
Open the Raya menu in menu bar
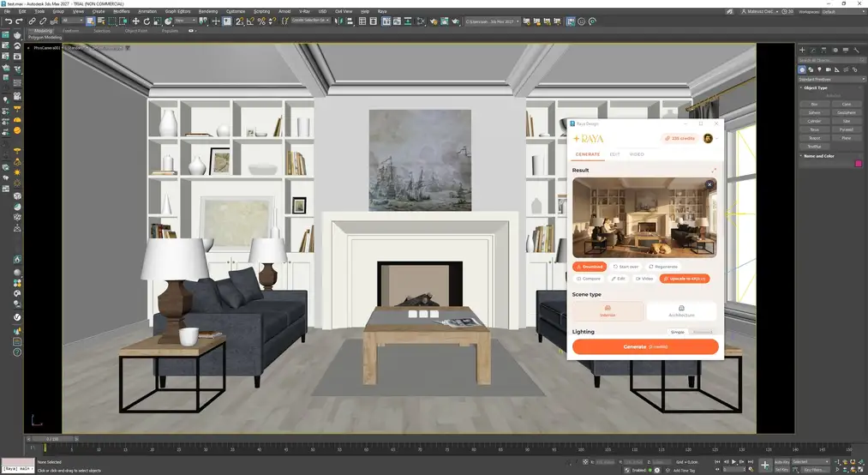pos(382,11)
